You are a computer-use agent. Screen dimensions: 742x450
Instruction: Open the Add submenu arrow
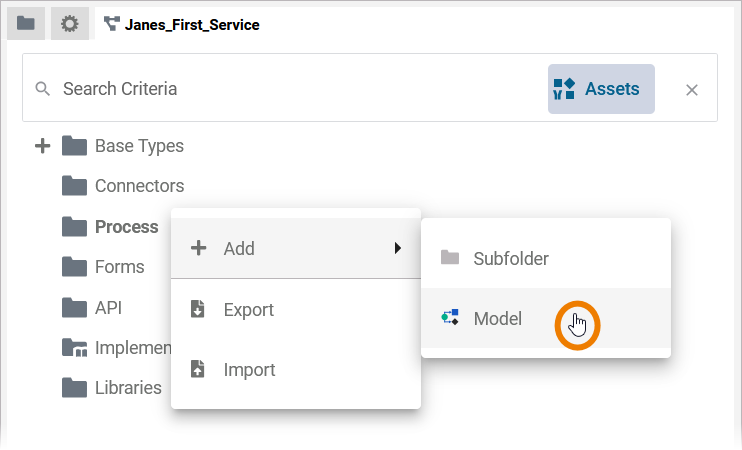pos(397,249)
